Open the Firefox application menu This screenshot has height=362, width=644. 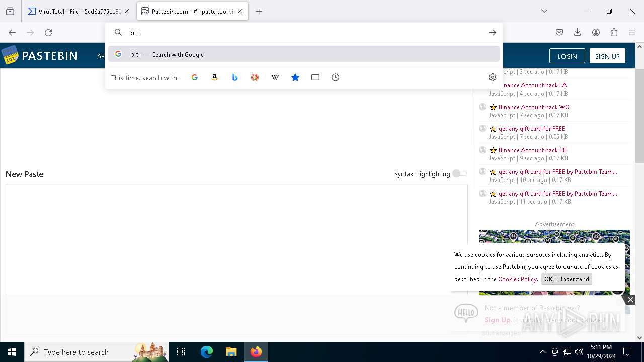(x=632, y=32)
